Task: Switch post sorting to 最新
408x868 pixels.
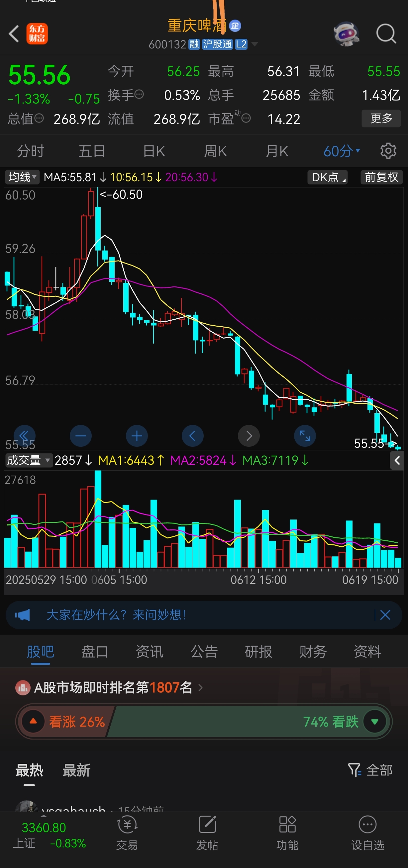Action: click(x=76, y=770)
